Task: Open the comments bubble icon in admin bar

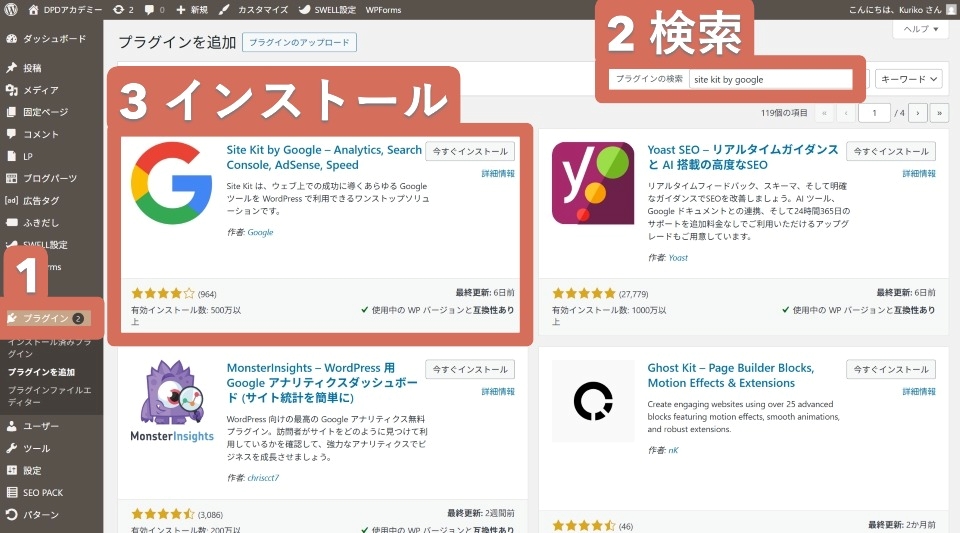Action: [149, 9]
